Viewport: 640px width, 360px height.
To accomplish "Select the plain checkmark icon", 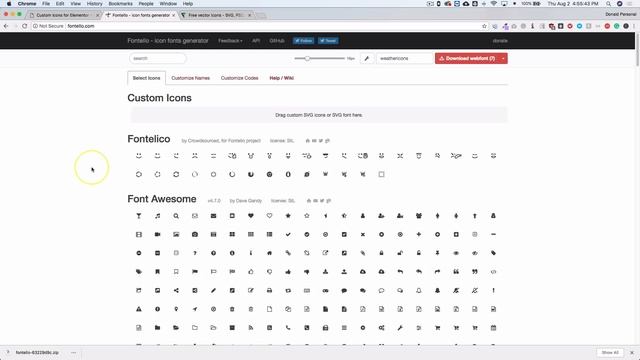I will (x=288, y=235).
